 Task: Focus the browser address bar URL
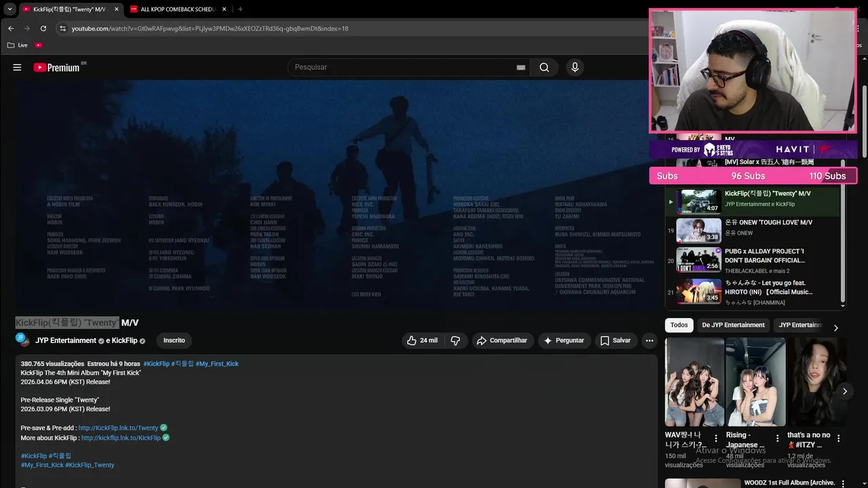(210, 28)
